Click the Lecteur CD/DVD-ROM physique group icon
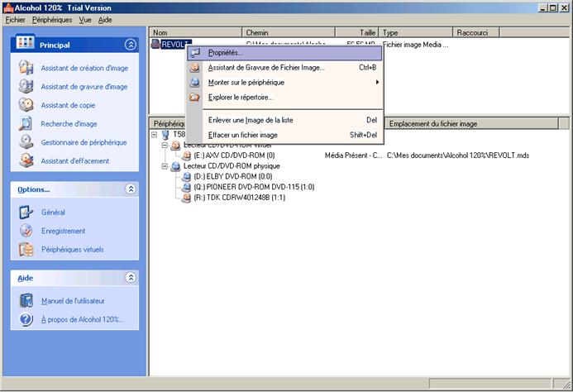The width and height of the screenshot is (573, 392). point(176,166)
